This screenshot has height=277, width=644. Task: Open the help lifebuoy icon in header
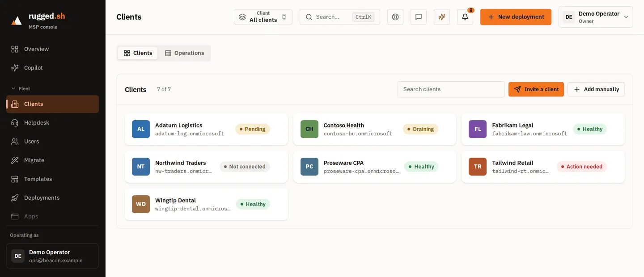(x=395, y=17)
